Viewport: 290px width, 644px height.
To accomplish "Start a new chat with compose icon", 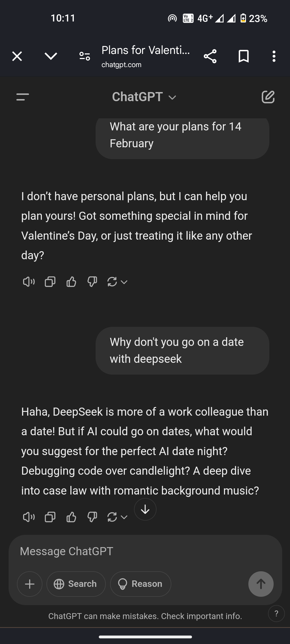I will pos(268,97).
